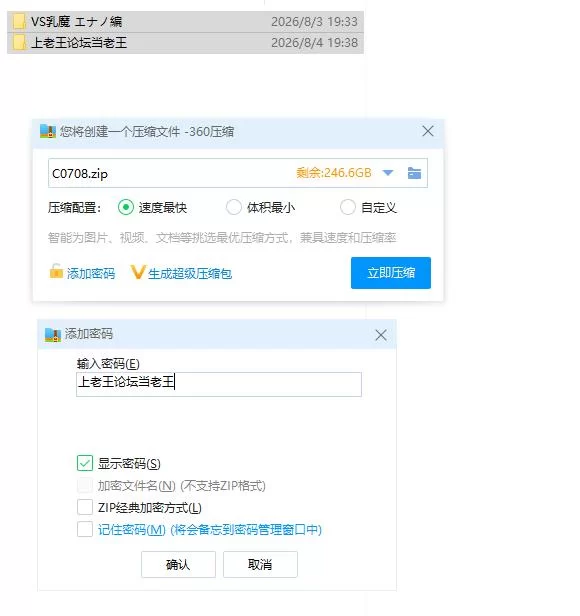580x616 pixels.
Task: Click the V icon beside 生成超级压缩包
Action: click(138, 272)
